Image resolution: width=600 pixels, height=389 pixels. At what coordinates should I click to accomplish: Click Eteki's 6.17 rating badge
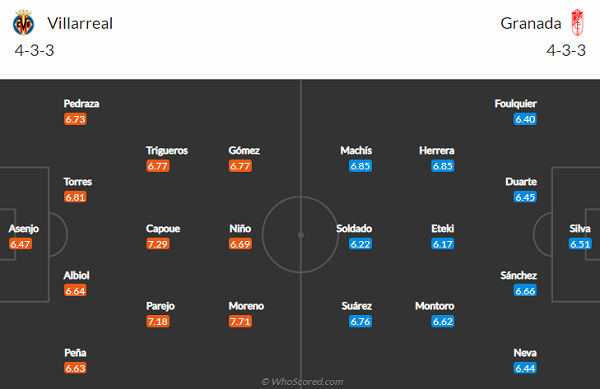[x=443, y=244]
